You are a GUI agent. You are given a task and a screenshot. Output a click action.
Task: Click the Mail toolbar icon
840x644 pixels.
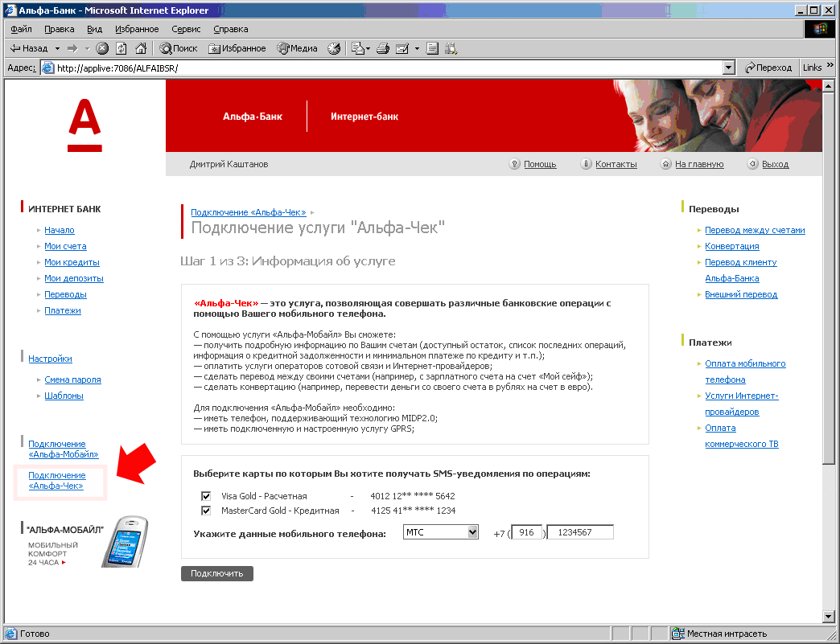point(357,48)
